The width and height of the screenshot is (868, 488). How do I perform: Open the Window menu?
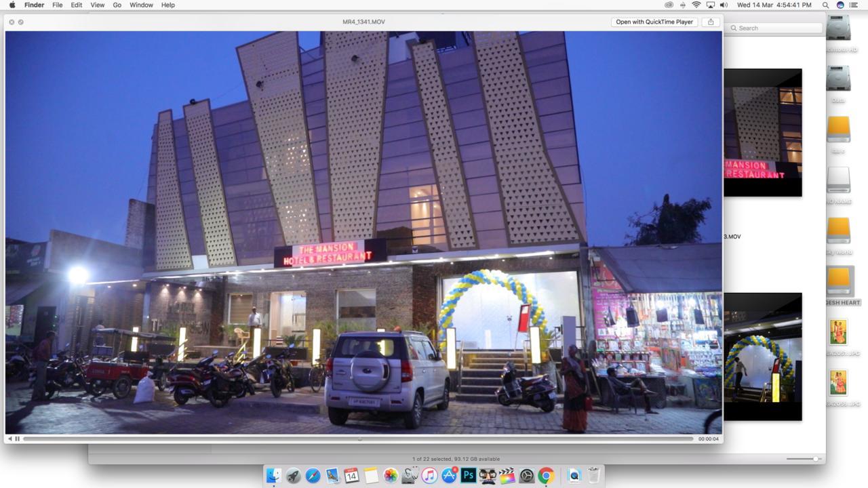click(x=141, y=5)
